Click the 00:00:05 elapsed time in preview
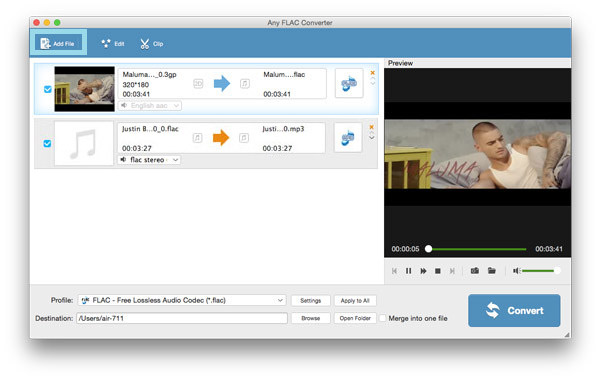Viewport: 600px width, 380px height. pyautogui.click(x=405, y=249)
